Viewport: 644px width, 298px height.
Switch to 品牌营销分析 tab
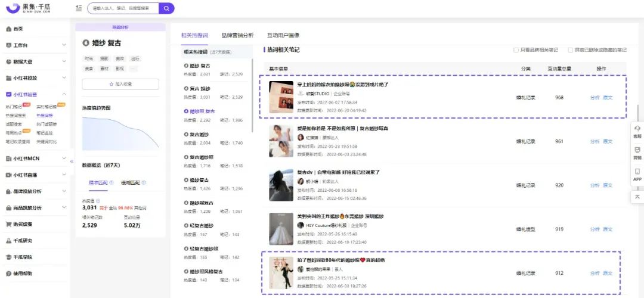click(237, 35)
